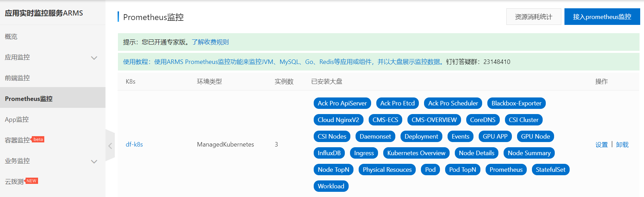644x197 pixels.
Task: Click the 实例数 column header
Action: pos(284,82)
